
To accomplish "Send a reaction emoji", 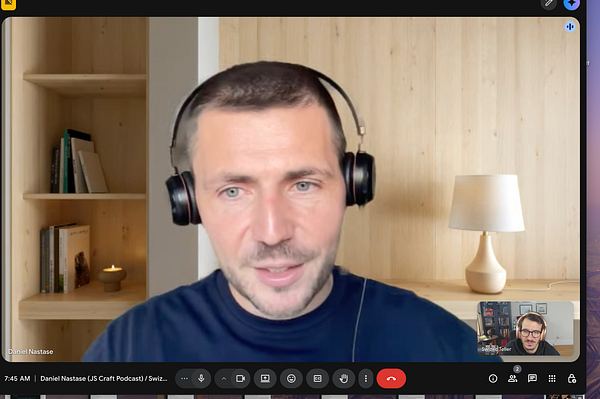I will [291, 378].
